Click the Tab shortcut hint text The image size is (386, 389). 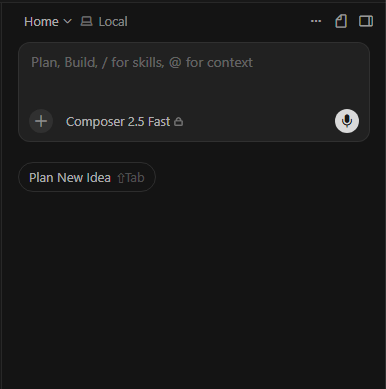(135, 178)
